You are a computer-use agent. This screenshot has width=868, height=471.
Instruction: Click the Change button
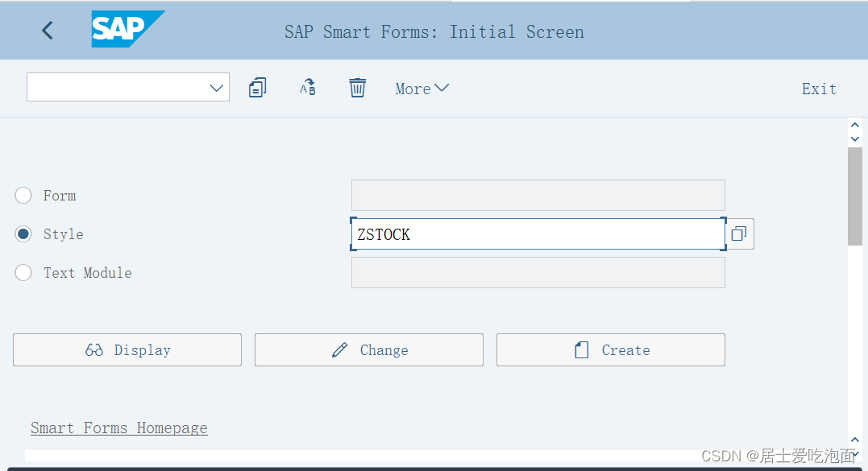tap(368, 350)
